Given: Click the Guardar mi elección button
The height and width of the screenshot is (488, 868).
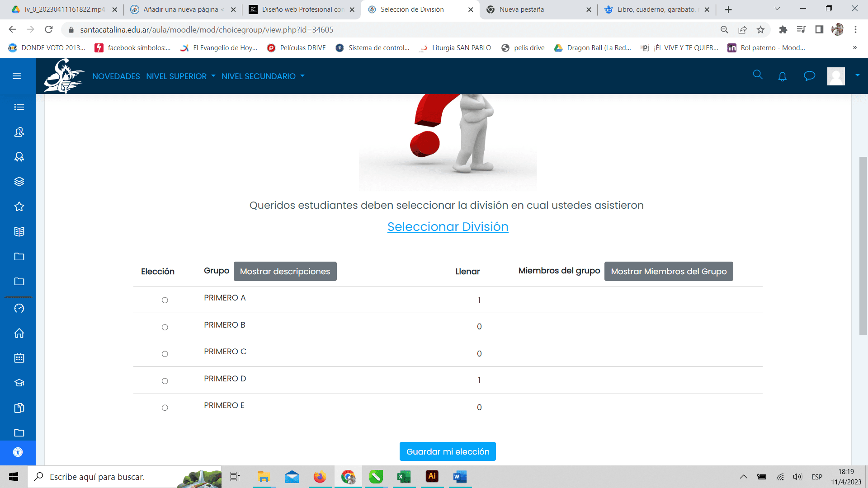Looking at the screenshot, I should tap(448, 451).
